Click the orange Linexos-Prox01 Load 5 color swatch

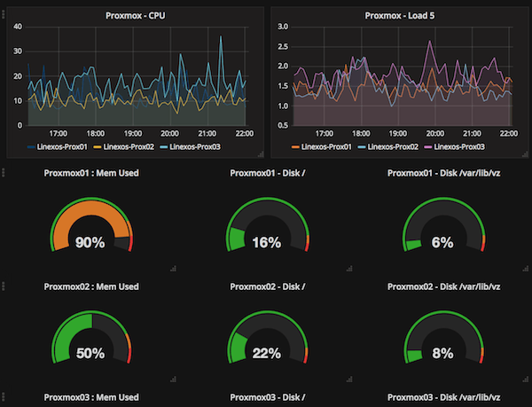tap(295, 147)
